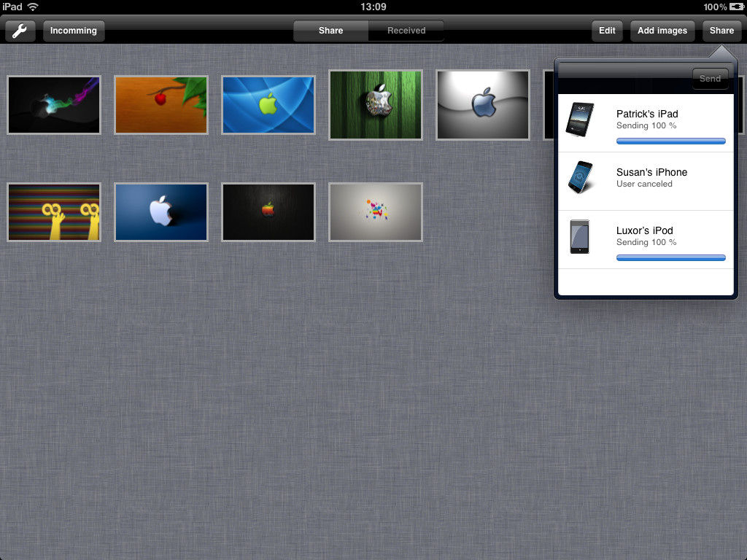Select the Luxor's iPod device icon
Viewport: 747px width, 560px height.
[x=579, y=237]
